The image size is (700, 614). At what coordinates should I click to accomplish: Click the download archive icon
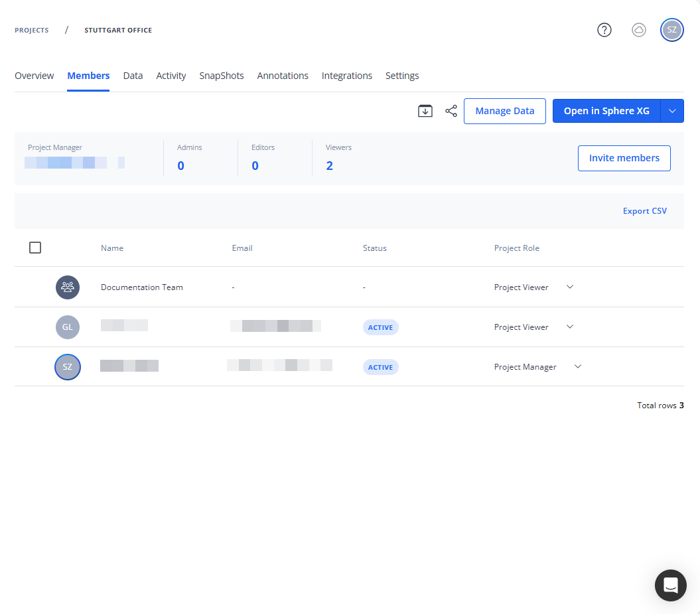[x=425, y=111]
